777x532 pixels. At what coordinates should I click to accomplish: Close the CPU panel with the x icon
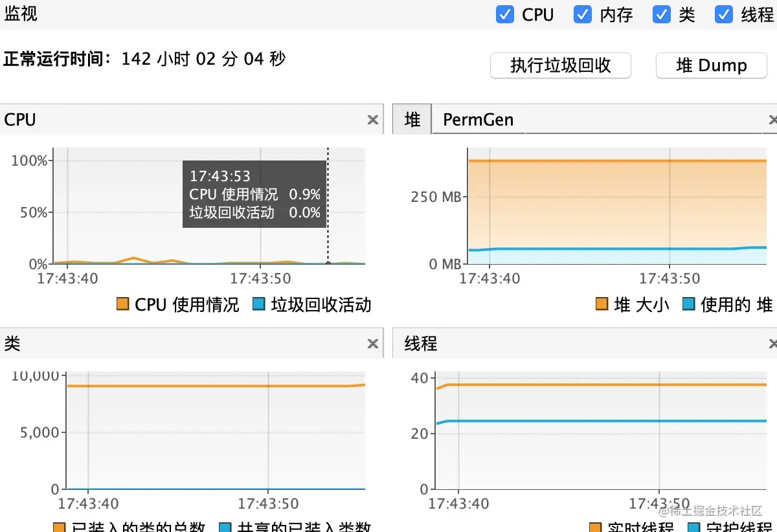372,120
